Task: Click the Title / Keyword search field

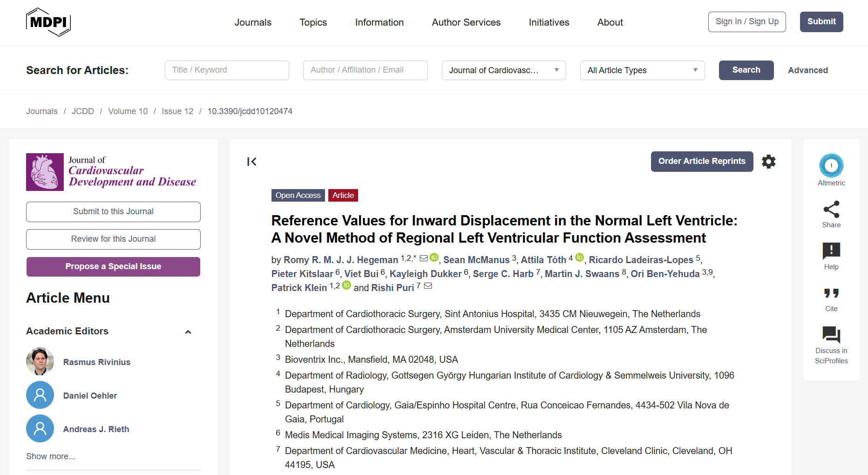Action: point(227,70)
